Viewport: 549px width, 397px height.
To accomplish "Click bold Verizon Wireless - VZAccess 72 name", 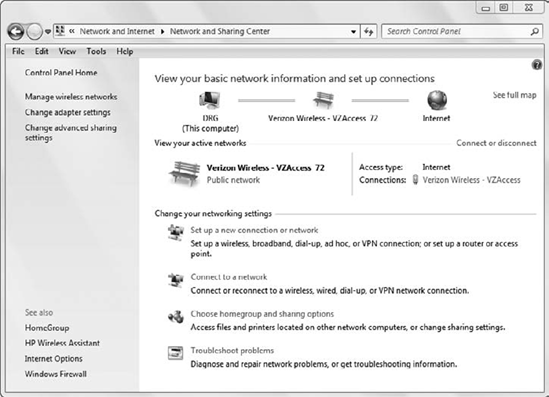I will (x=265, y=168).
